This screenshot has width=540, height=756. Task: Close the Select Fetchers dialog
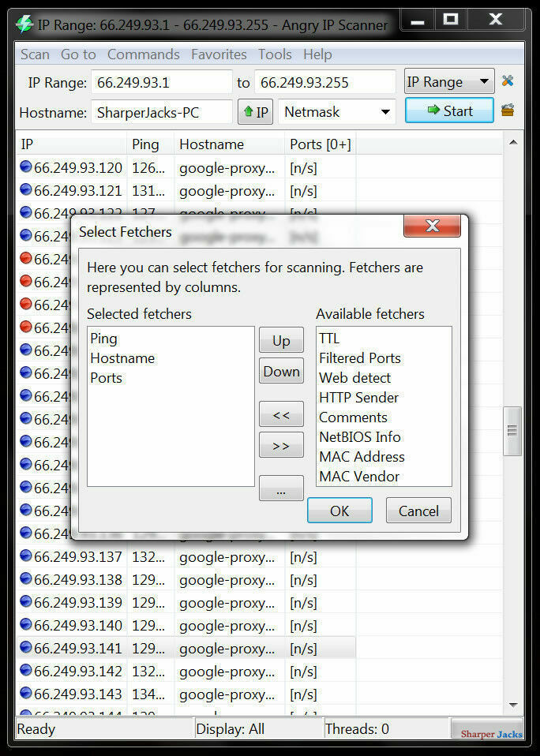[x=432, y=226]
